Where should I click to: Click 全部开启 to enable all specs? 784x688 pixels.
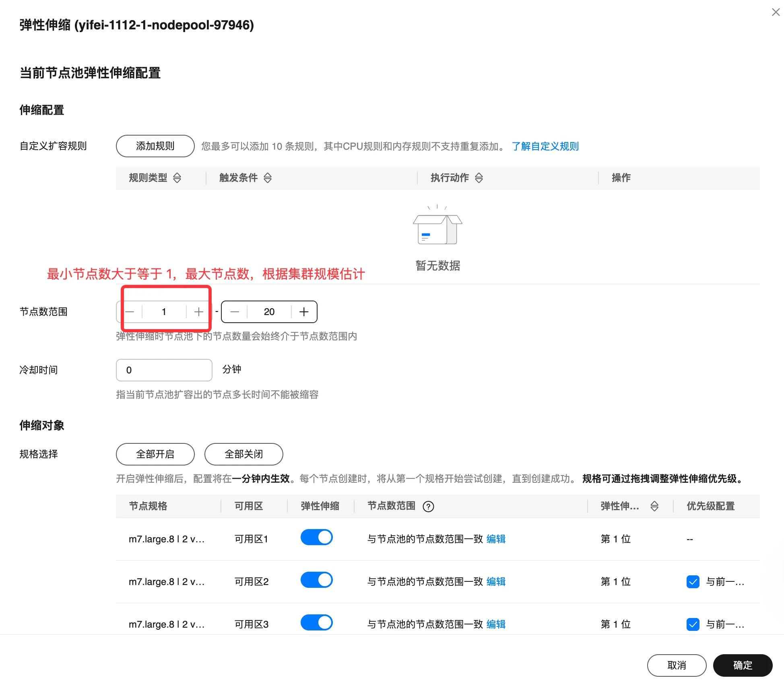155,454
